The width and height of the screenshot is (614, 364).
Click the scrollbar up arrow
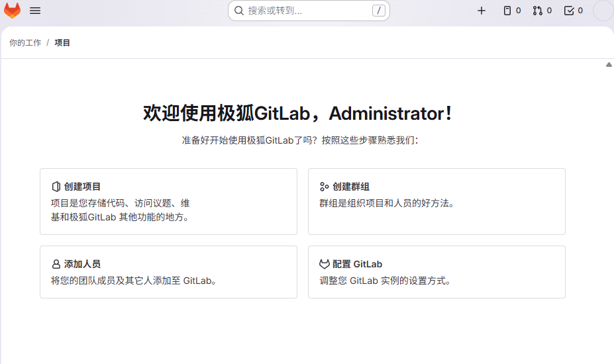point(609,65)
